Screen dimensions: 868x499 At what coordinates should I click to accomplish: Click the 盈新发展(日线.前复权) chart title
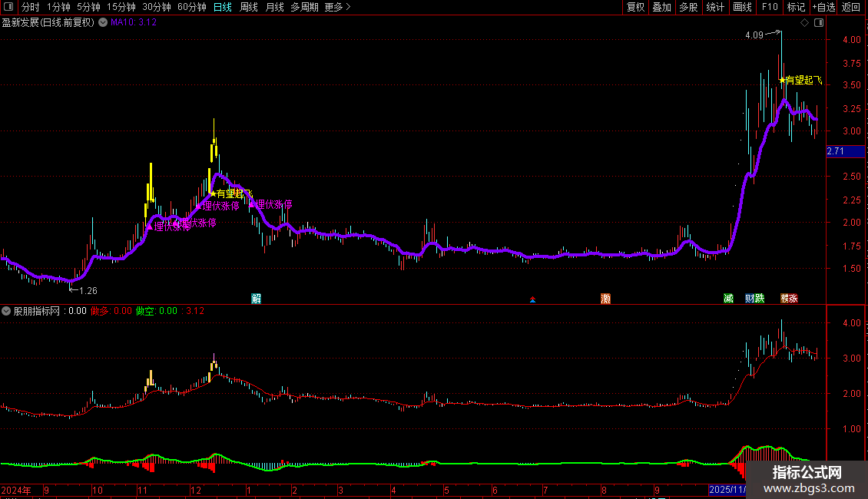click(48, 22)
